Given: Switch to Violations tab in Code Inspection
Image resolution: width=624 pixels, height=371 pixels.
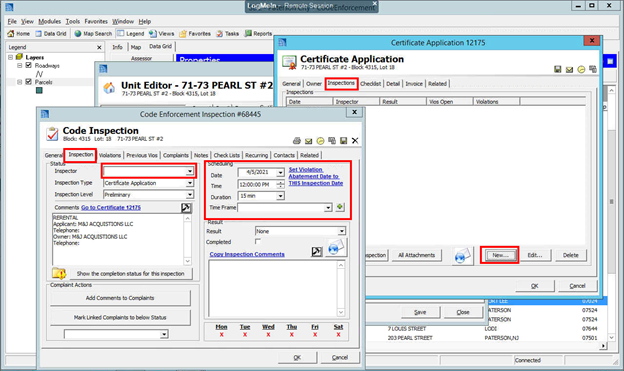Looking at the screenshot, I should pyautogui.click(x=110, y=155).
